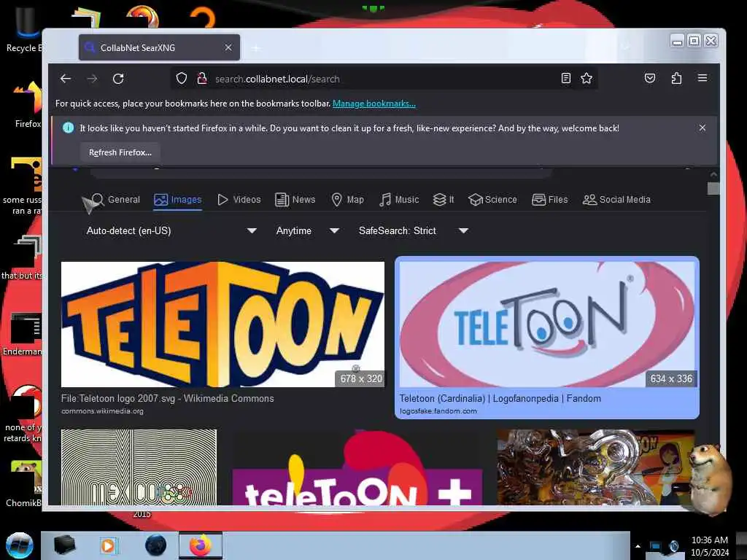Open the Anytime time range dropdown
The image size is (747, 560).
click(x=307, y=230)
